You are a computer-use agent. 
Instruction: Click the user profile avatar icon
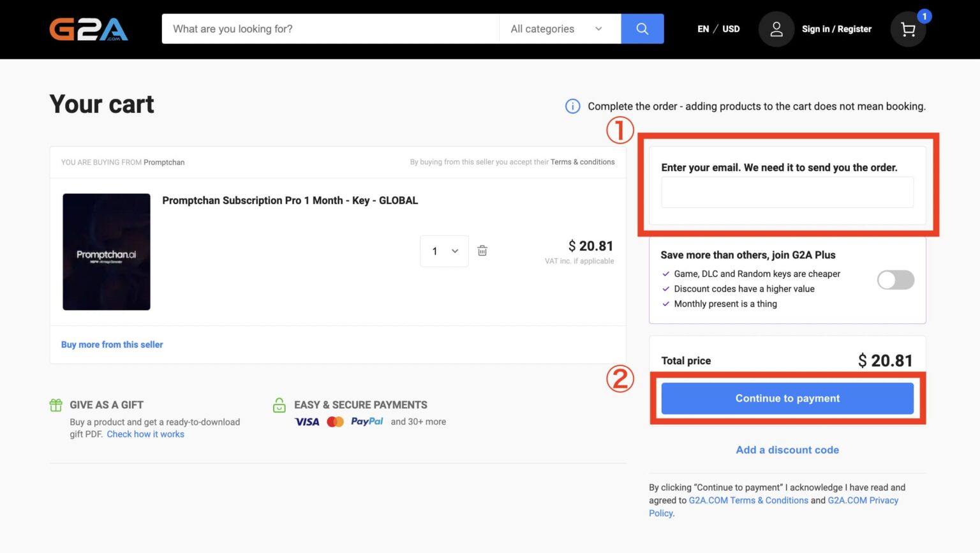tap(776, 29)
